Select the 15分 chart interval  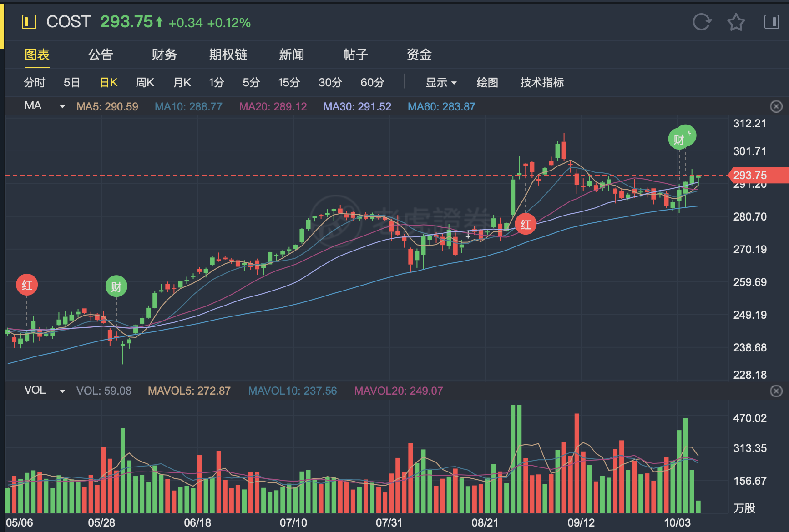tap(289, 82)
